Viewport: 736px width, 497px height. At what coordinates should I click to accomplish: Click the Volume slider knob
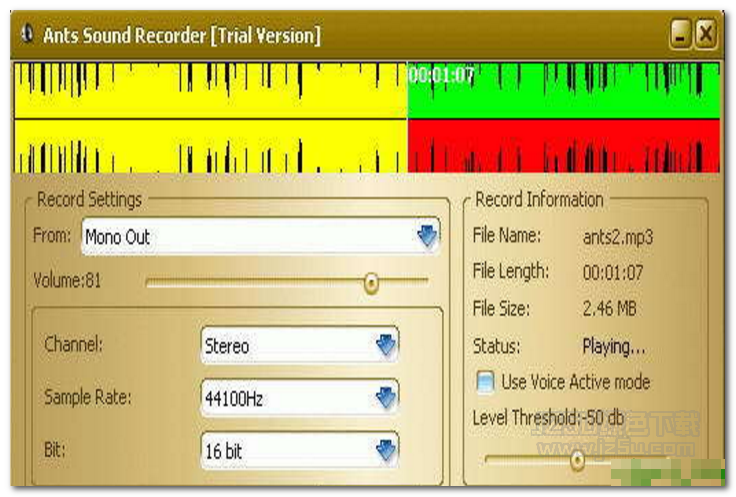point(371,283)
